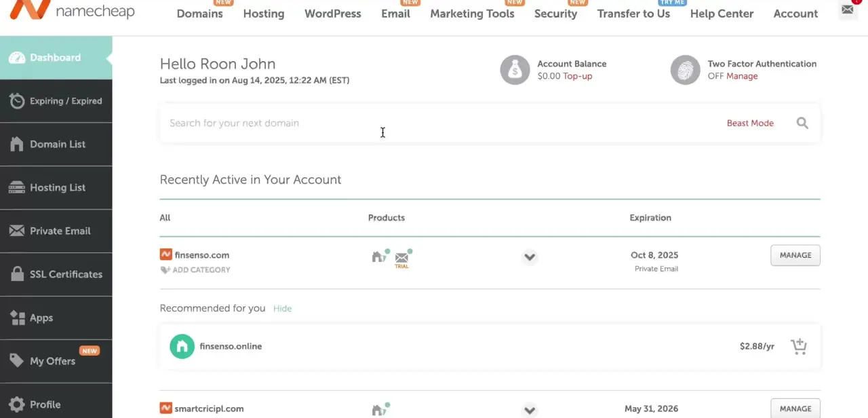Open the smartcricipl.com domain link
868x418 pixels.
coord(209,408)
